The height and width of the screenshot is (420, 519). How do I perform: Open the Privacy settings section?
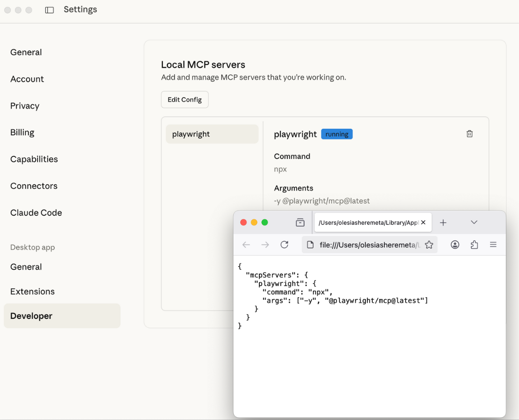[x=25, y=106]
